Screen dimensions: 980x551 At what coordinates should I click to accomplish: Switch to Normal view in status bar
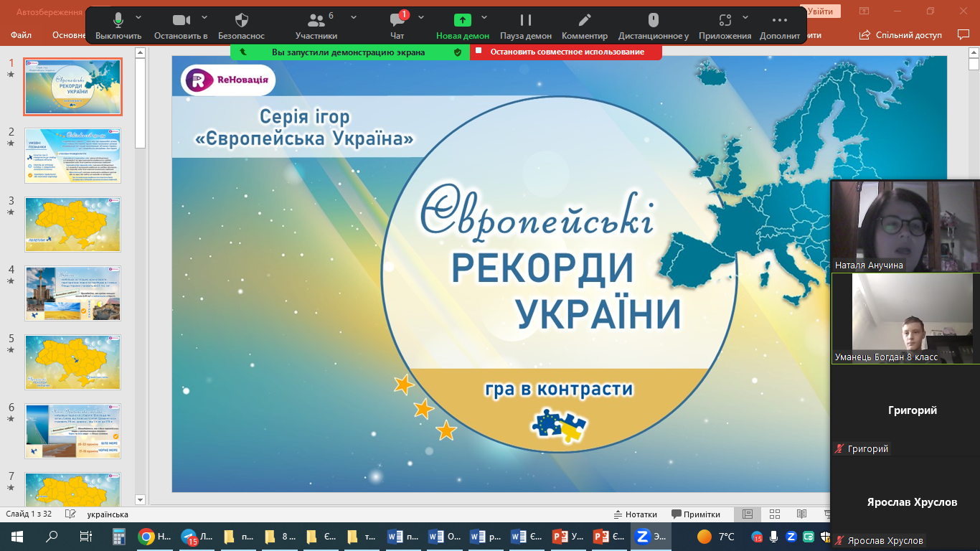pos(747,514)
